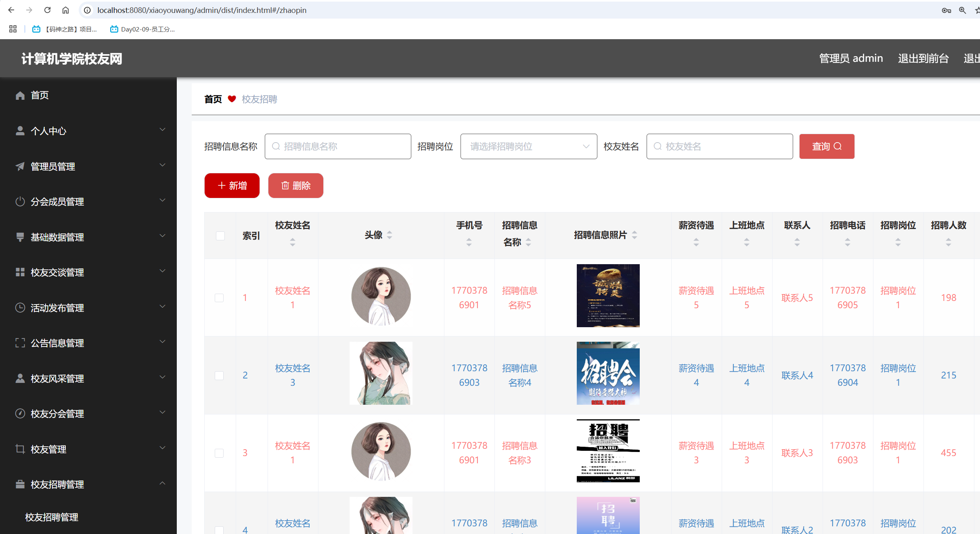Image resolution: width=980 pixels, height=534 pixels.
Task: Click the 新增 add button
Action: click(232, 185)
